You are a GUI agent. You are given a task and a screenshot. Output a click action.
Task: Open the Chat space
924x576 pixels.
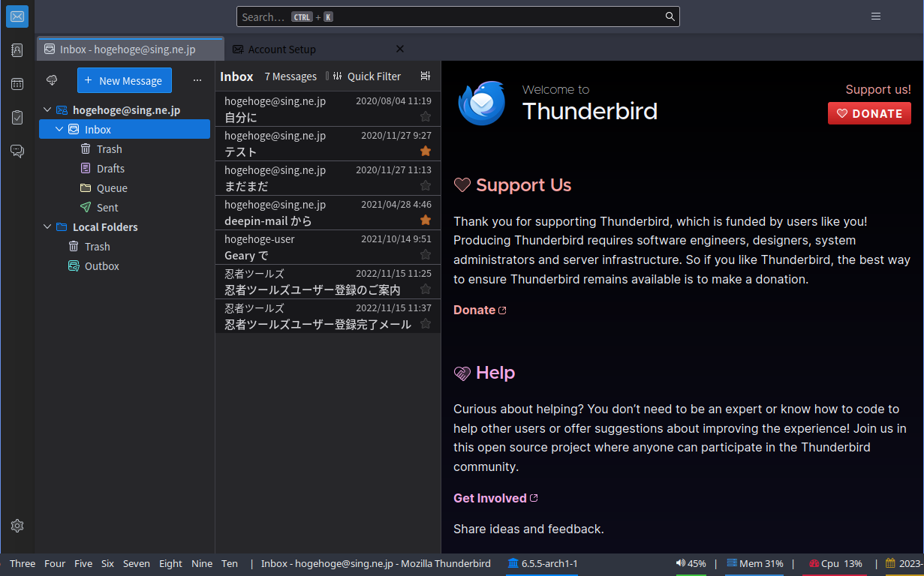pyautogui.click(x=17, y=151)
